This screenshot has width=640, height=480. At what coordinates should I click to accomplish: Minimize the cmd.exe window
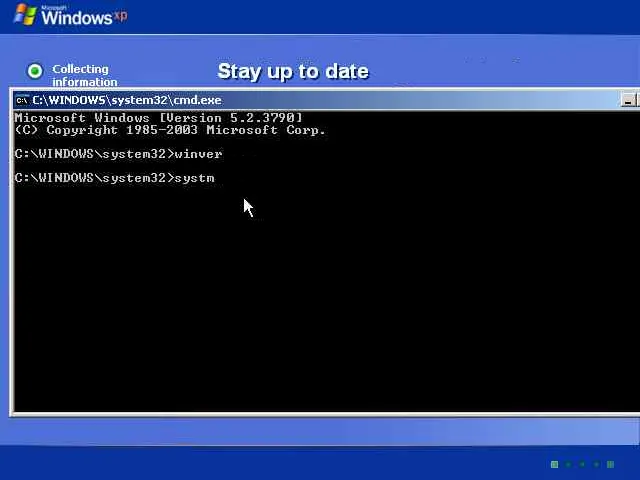coord(628,100)
